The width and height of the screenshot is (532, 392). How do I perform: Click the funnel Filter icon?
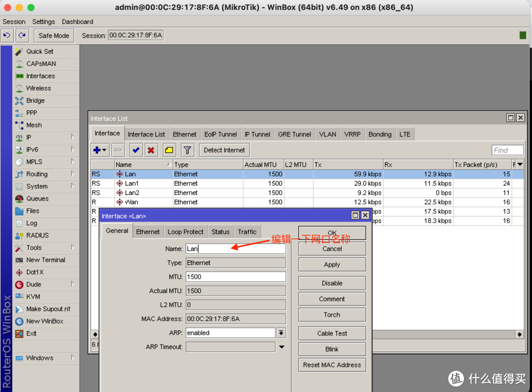[x=187, y=150]
